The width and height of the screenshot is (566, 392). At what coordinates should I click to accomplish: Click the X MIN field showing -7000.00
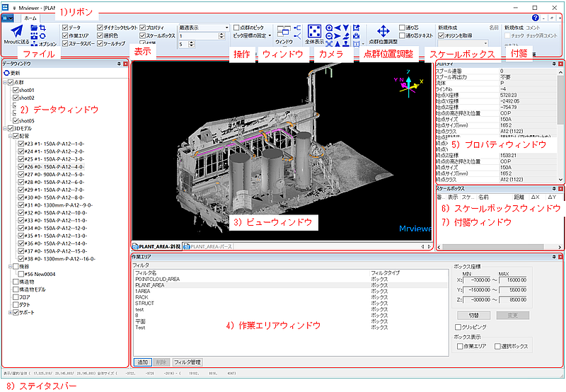click(x=477, y=279)
